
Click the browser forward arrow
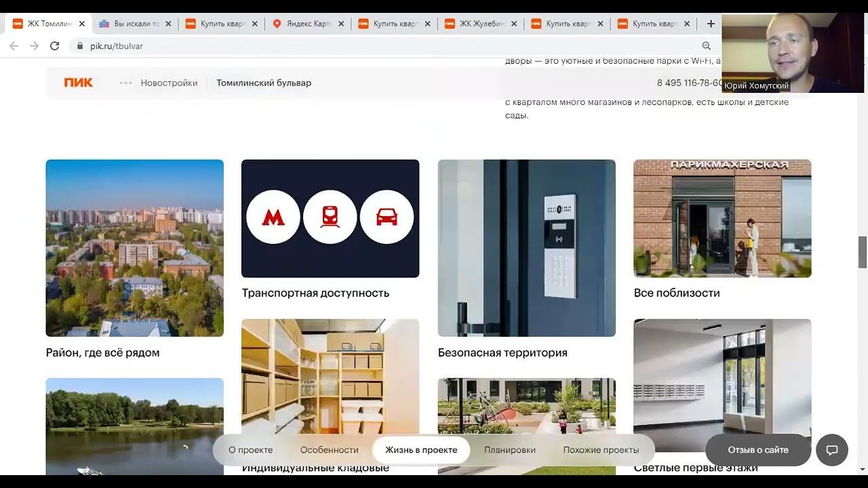click(x=34, y=46)
